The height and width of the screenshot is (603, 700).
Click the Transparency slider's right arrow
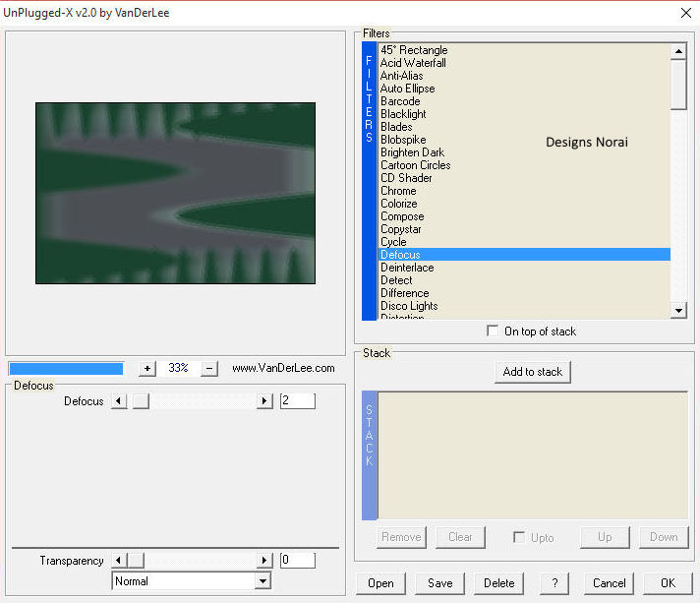tap(264, 560)
